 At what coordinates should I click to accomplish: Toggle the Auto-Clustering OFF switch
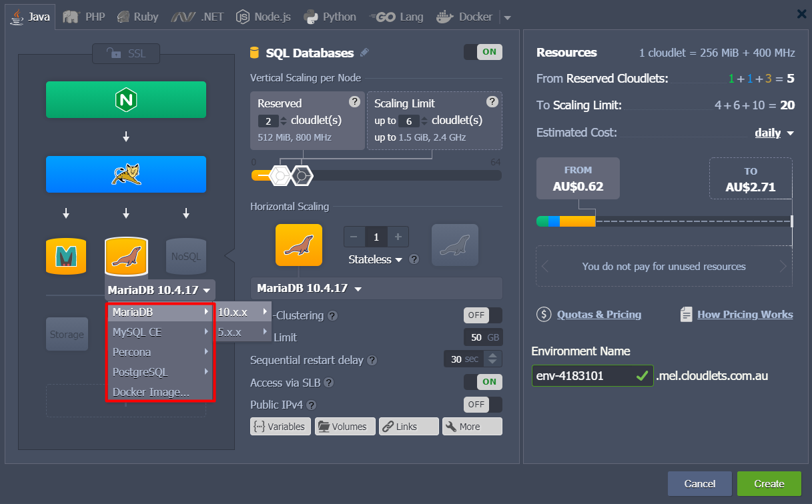(483, 315)
